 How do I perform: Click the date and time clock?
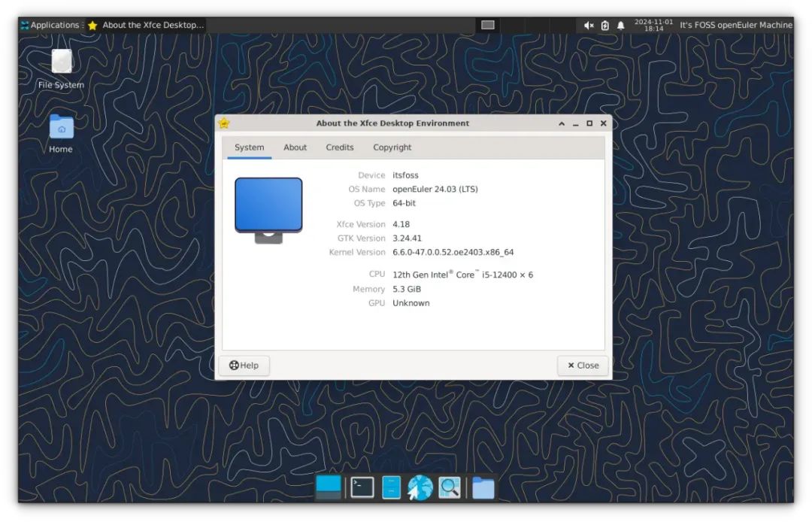(653, 25)
